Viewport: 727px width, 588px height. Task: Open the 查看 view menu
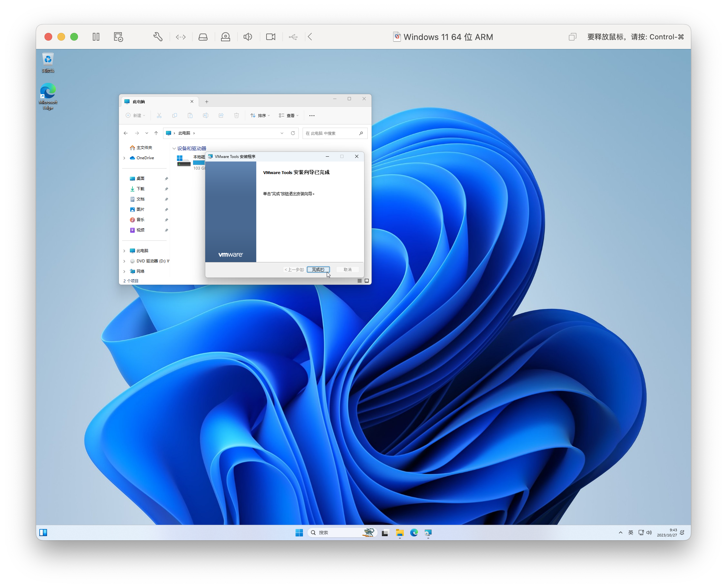(289, 115)
